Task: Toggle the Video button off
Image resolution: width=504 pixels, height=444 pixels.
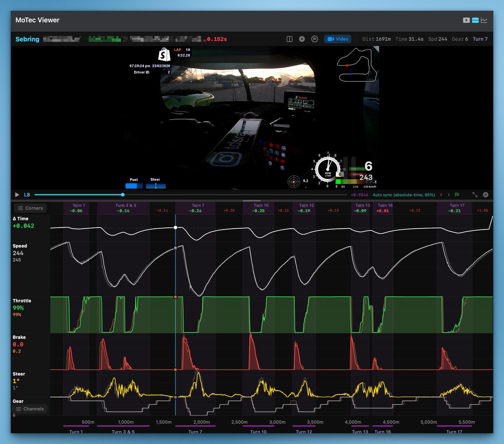Action: click(338, 39)
